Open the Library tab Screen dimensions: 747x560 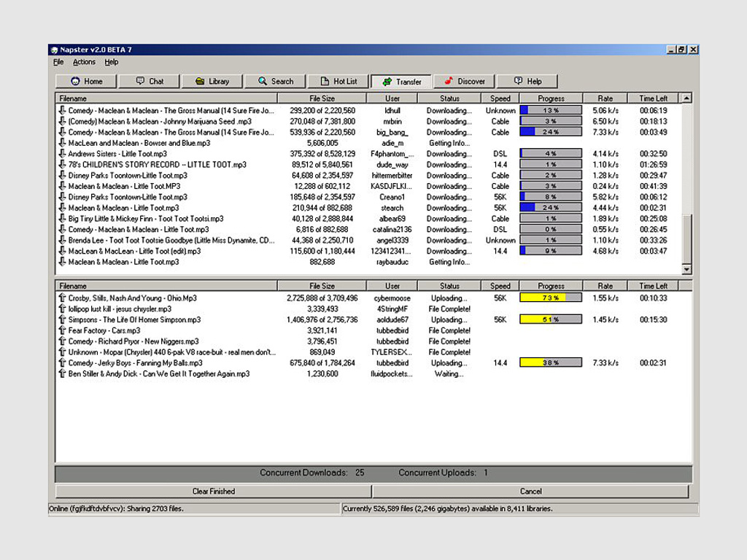click(x=212, y=82)
